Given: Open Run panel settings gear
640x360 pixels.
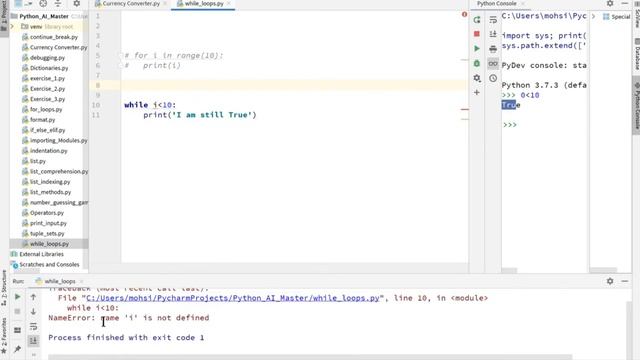Looking at the screenshot, I should pyautogui.click(x=610, y=281).
